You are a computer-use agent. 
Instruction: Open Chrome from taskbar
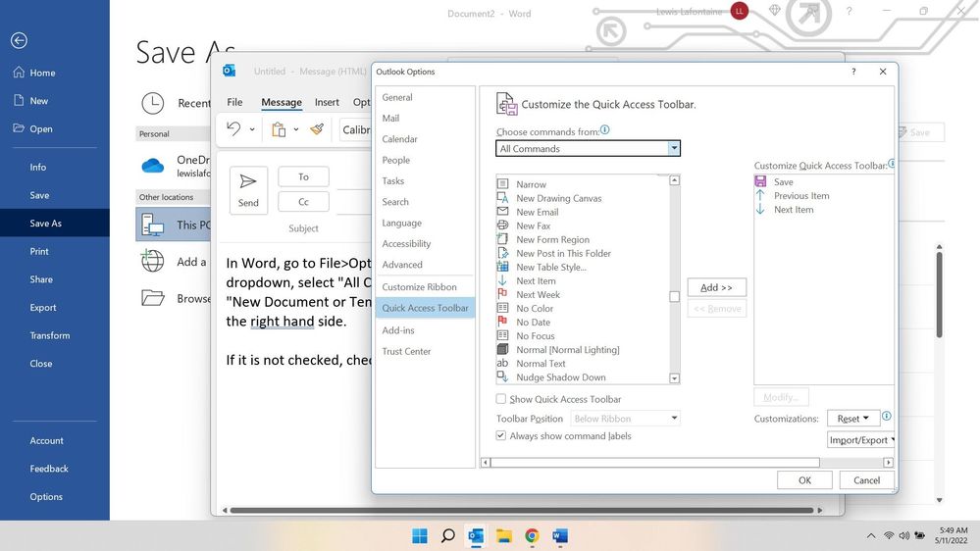[532, 535]
